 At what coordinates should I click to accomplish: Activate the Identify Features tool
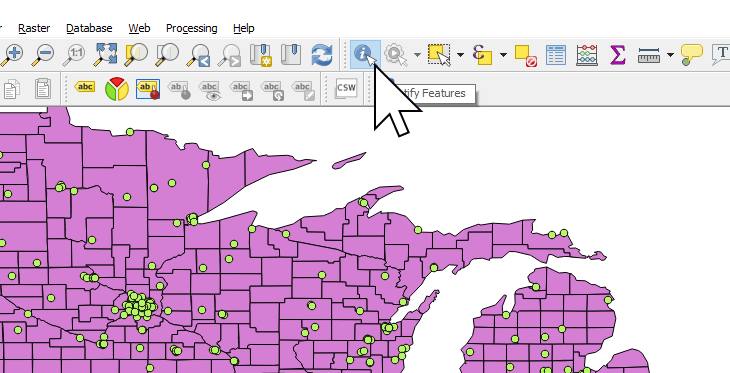(x=365, y=54)
